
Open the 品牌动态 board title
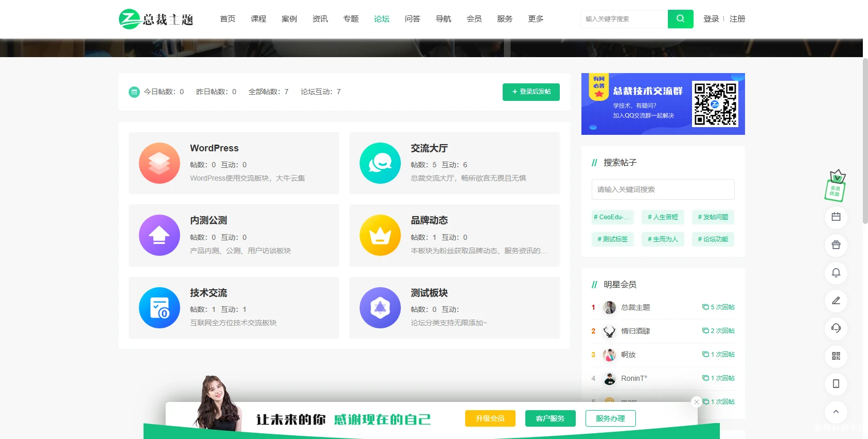429,220
